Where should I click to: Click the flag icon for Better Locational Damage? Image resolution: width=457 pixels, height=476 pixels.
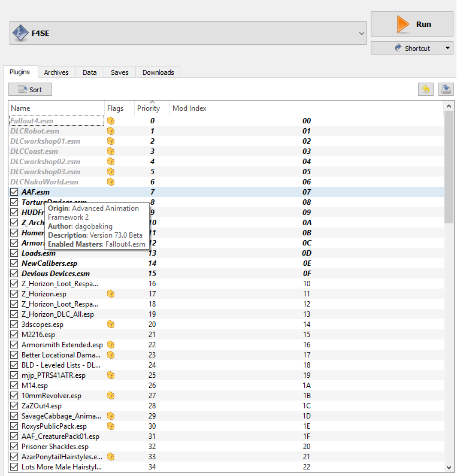click(x=111, y=355)
